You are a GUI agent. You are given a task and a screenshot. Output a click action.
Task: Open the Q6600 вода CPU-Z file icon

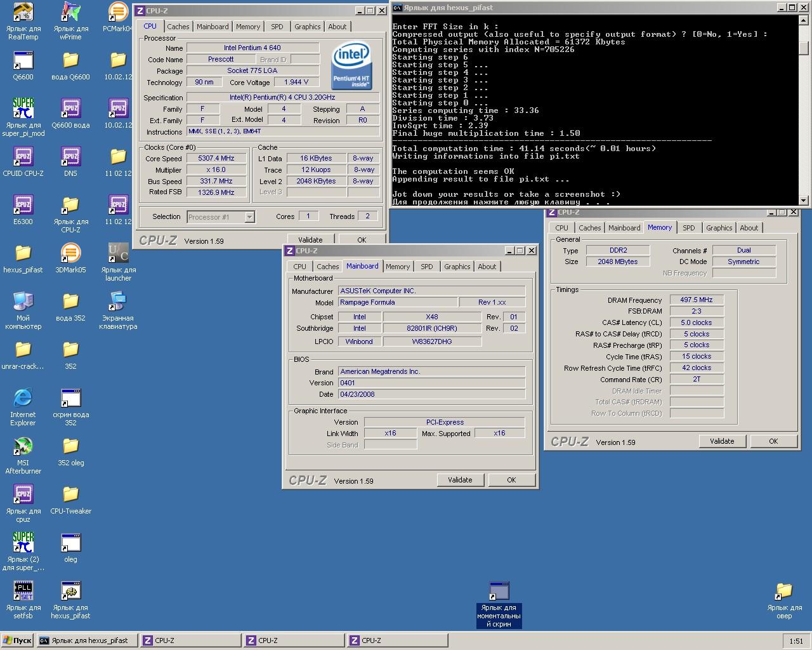[x=70, y=109]
